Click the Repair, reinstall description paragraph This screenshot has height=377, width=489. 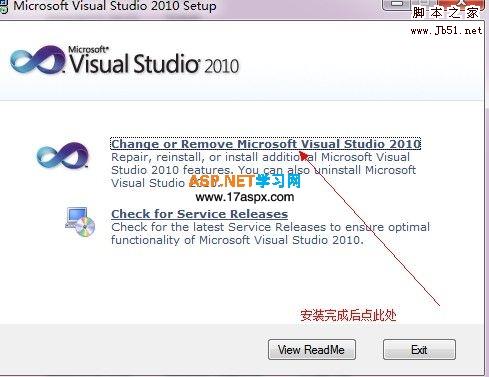263,170
